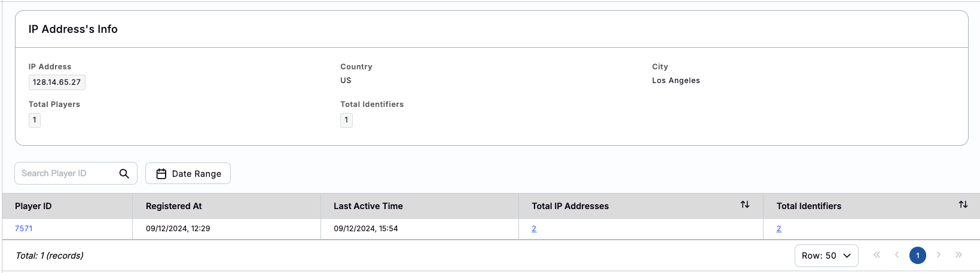The height and width of the screenshot is (273, 980).
Task: Open the Date Range picker
Action: [188, 174]
